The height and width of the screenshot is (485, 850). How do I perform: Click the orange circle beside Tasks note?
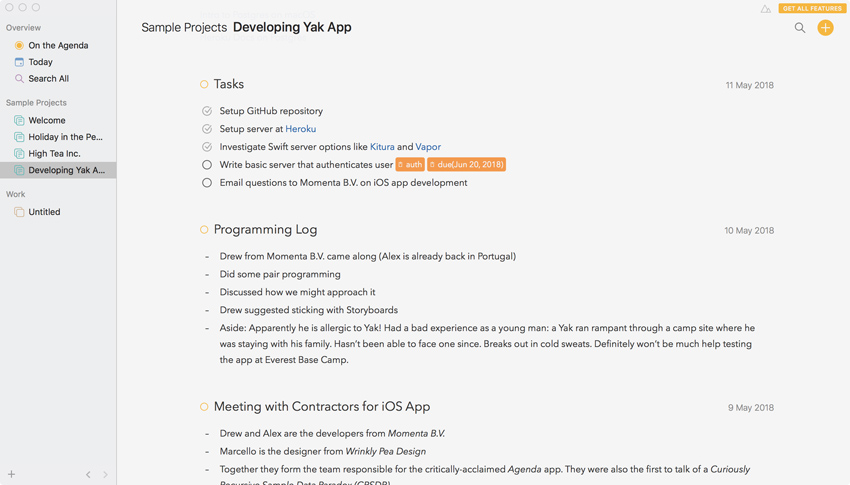(204, 85)
